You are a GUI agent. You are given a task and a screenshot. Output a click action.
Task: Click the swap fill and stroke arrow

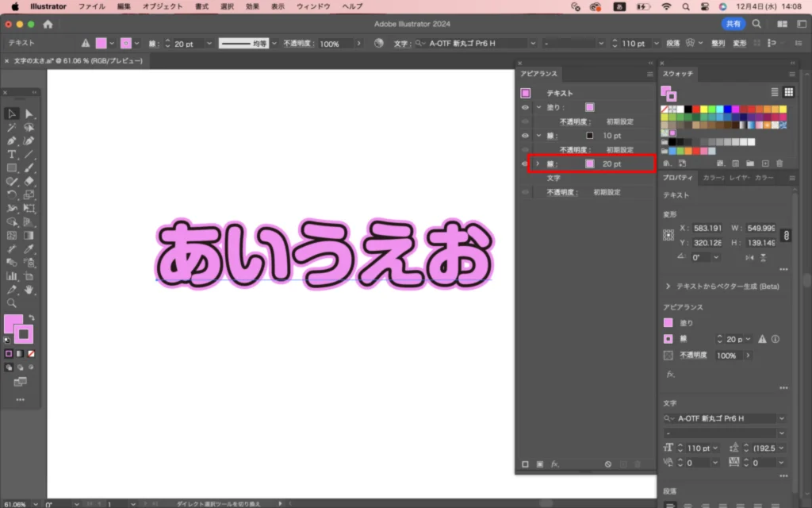[32, 317]
